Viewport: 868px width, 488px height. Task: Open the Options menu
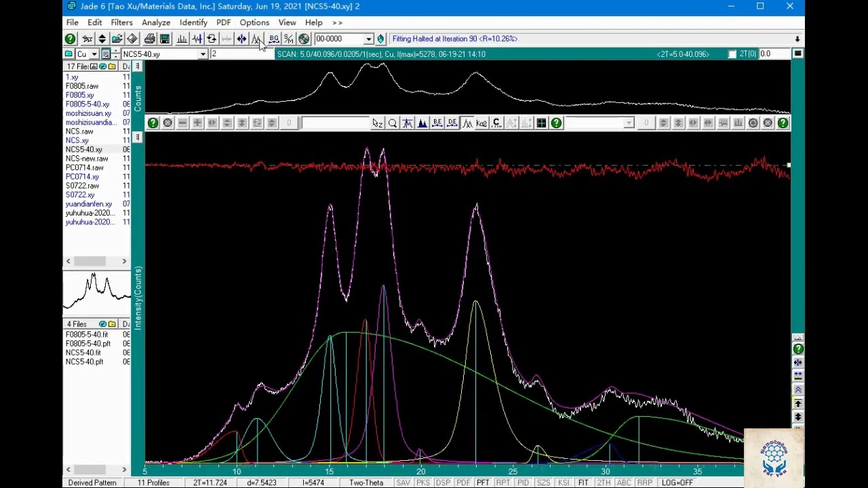(254, 22)
